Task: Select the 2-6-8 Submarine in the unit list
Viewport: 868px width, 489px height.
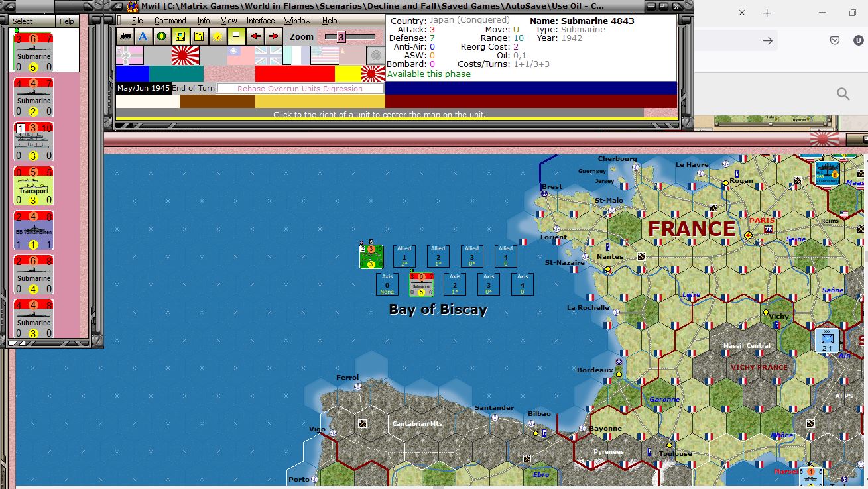Action: [x=34, y=274]
